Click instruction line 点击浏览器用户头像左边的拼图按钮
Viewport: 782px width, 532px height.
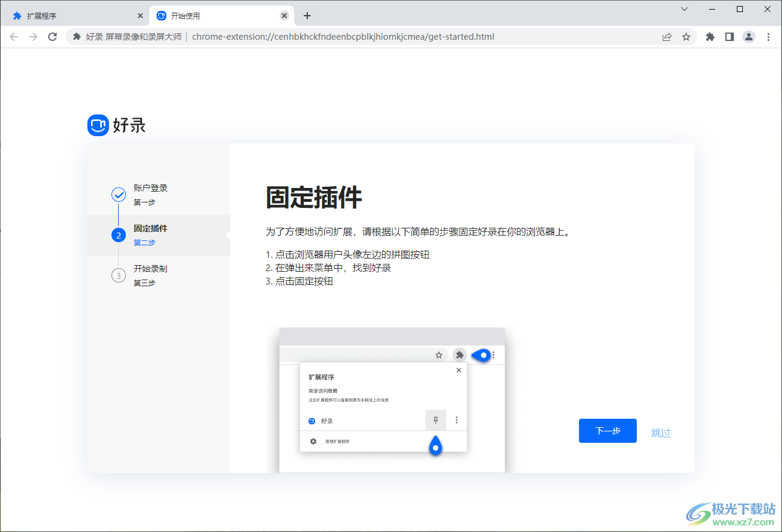[x=348, y=254]
